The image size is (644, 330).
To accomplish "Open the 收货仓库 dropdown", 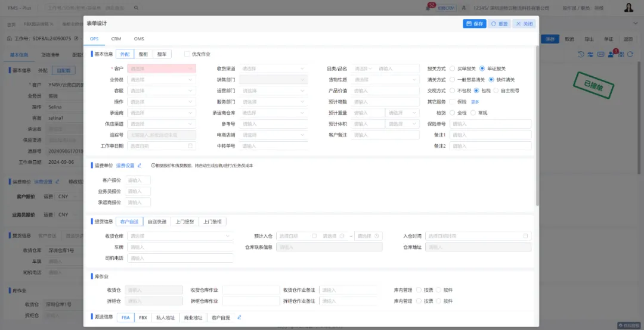I will (x=180, y=236).
